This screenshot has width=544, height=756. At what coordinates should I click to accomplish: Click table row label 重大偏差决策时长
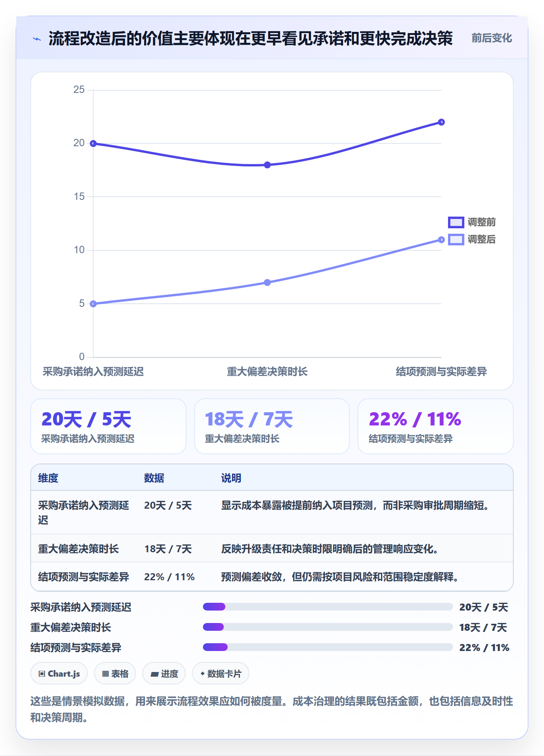click(x=78, y=549)
